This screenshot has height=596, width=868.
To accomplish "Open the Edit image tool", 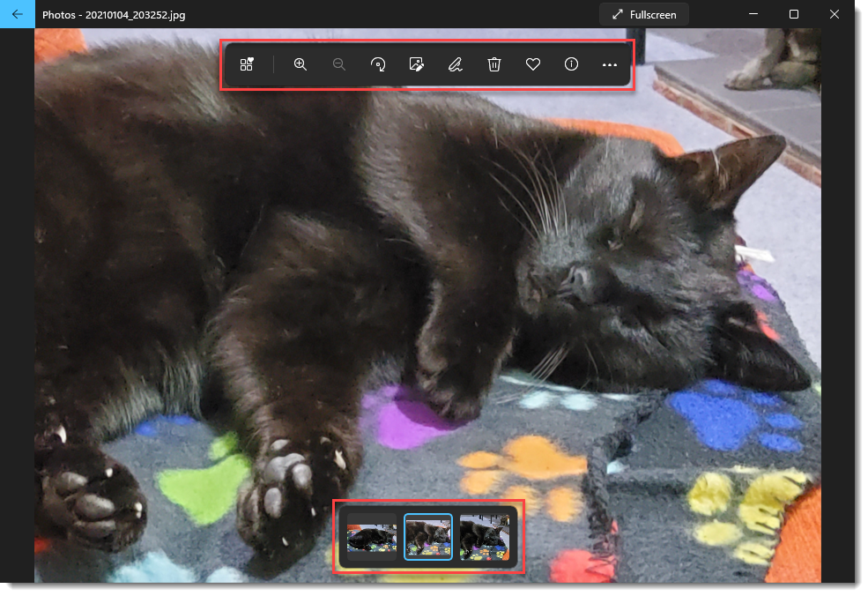I will 416,63.
